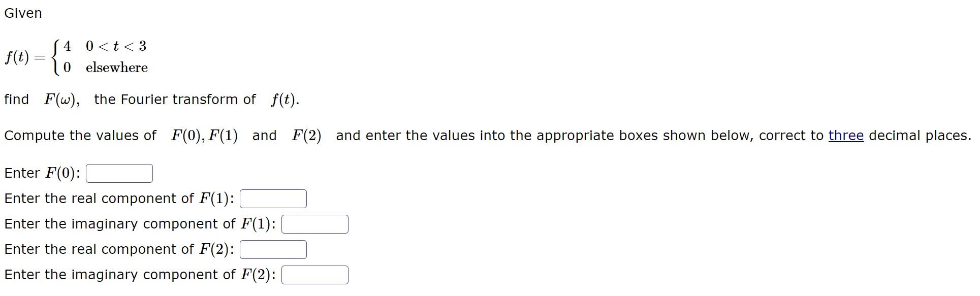The height and width of the screenshot is (296, 980).
Task: Click the imaginary component of F(2) box
Action: pos(315,275)
